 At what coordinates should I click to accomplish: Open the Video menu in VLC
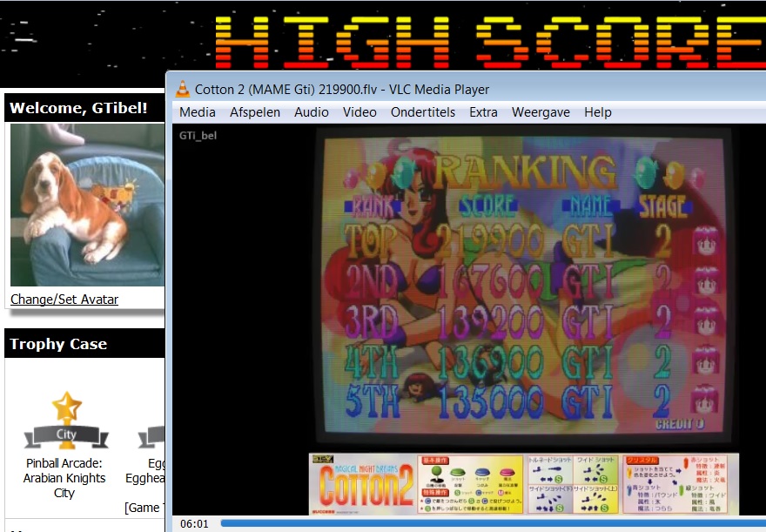pyautogui.click(x=359, y=112)
